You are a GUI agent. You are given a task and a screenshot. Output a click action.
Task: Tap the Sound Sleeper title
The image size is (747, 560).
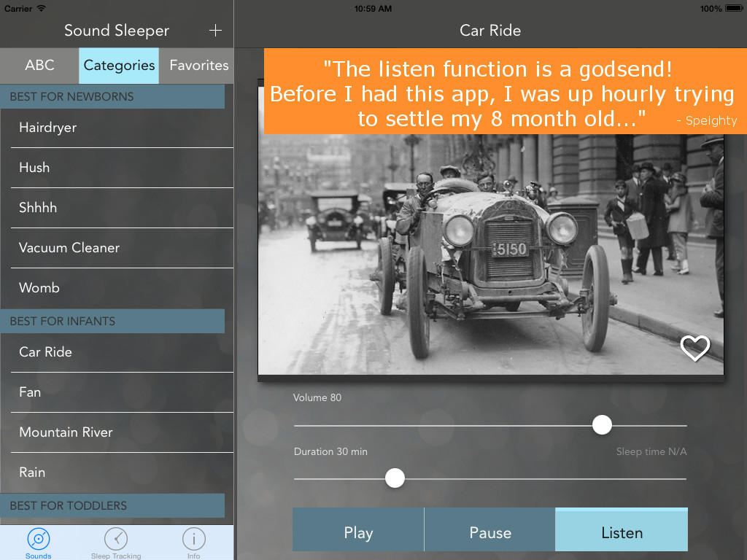coord(117,31)
